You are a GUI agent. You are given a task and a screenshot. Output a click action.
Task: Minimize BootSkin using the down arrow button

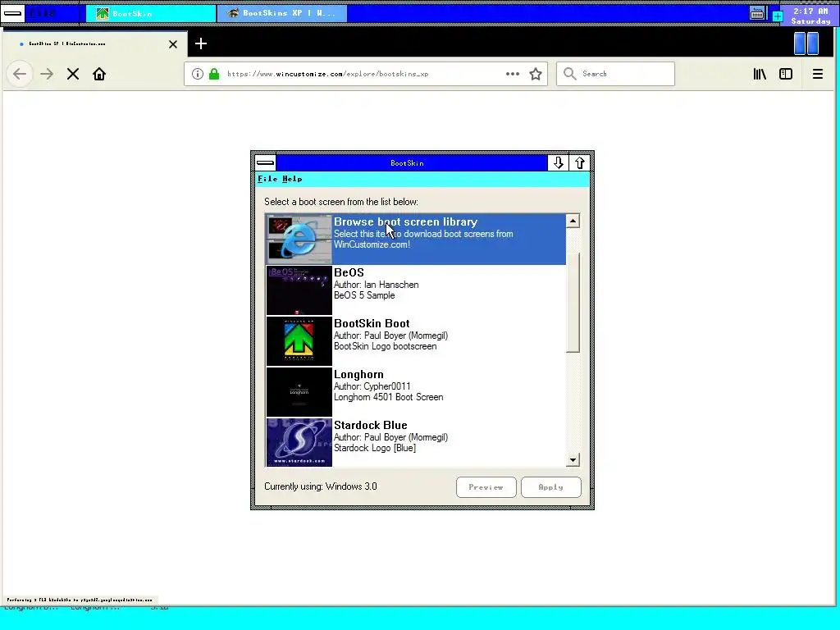point(558,163)
